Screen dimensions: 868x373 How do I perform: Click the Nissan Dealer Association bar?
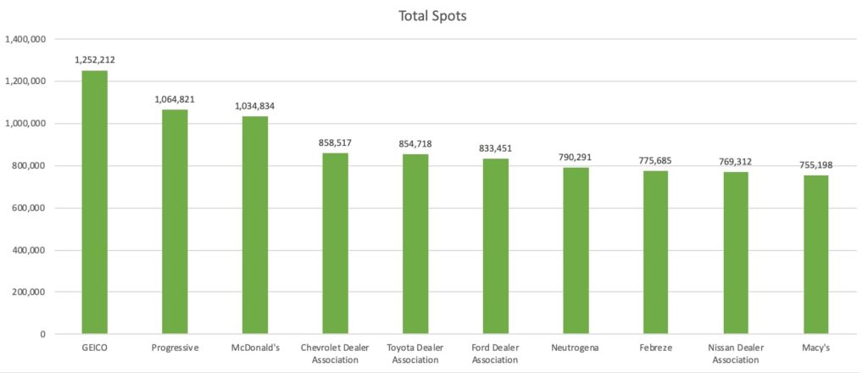click(737, 253)
